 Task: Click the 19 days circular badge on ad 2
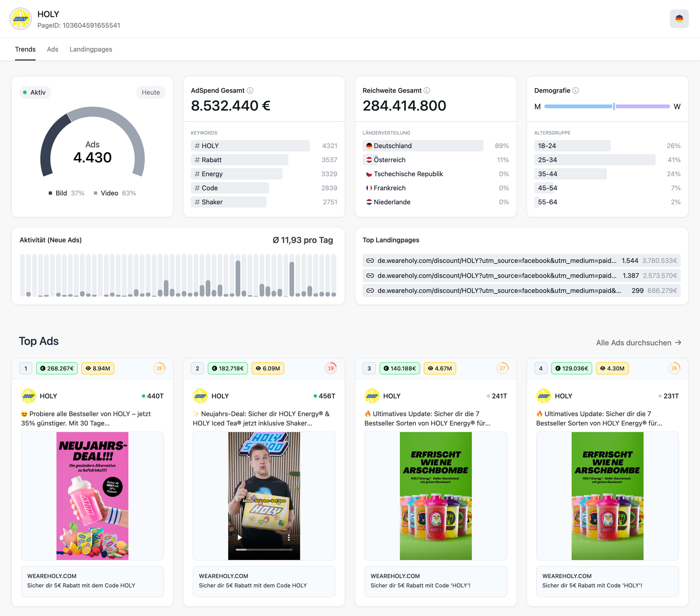331,368
